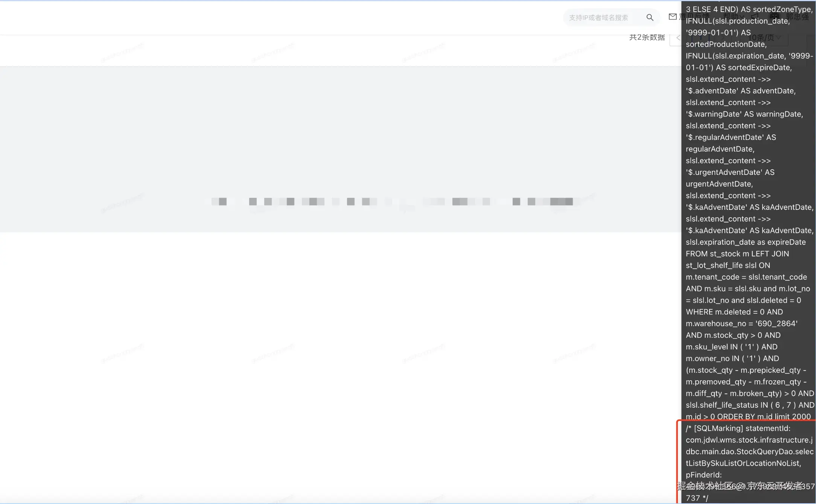816x504 pixels.
Task: Click the magnifier search icon
Action: 650,17
